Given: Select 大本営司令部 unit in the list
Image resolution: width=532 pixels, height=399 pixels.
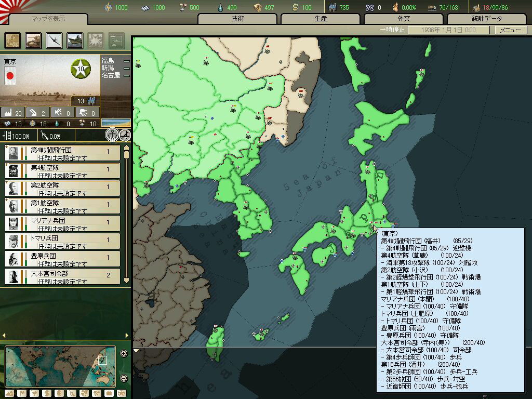Looking at the screenshot, I should pyautogui.click(x=62, y=276).
